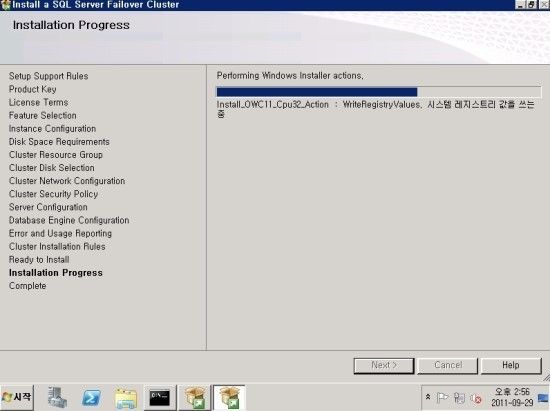Select the Error and Usage Reporting step
Screen dimensions: 550x411
(60, 234)
